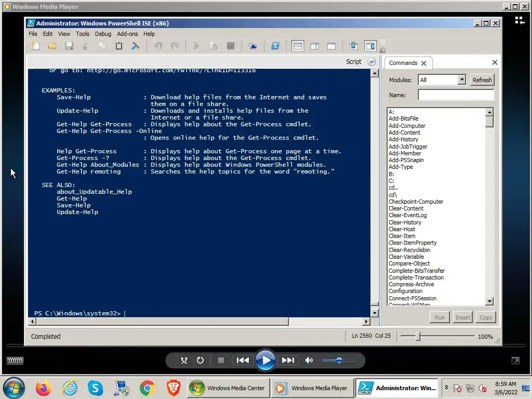Click the full screen icon in Media Player

pyautogui.click(x=516, y=361)
